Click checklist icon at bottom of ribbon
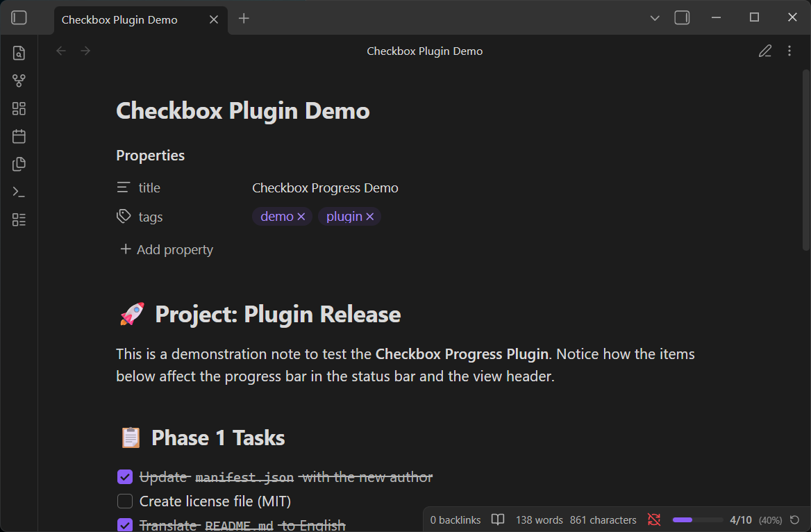Image resolution: width=811 pixels, height=532 pixels. tap(19, 219)
